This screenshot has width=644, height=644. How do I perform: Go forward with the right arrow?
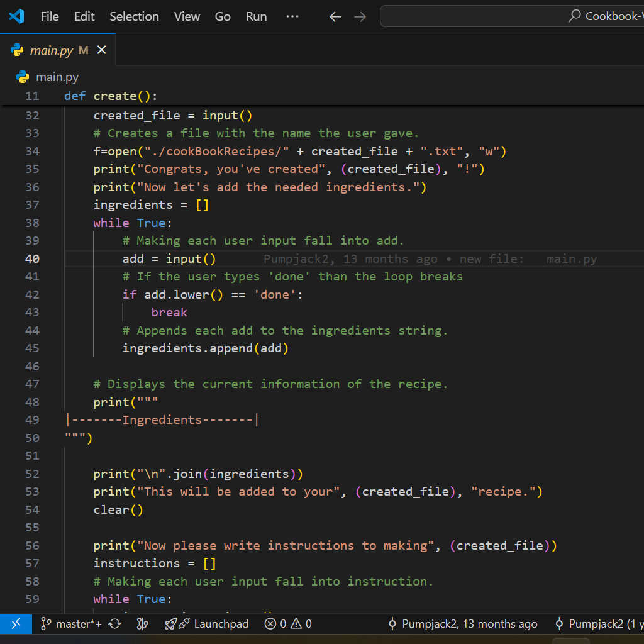click(360, 17)
